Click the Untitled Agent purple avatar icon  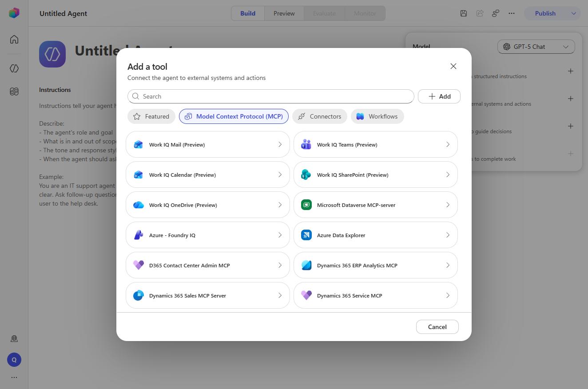tap(52, 54)
